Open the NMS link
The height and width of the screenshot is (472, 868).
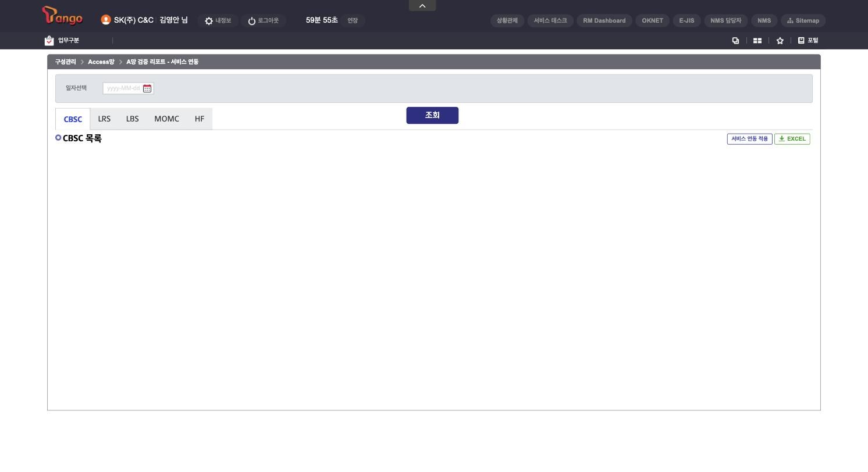764,21
